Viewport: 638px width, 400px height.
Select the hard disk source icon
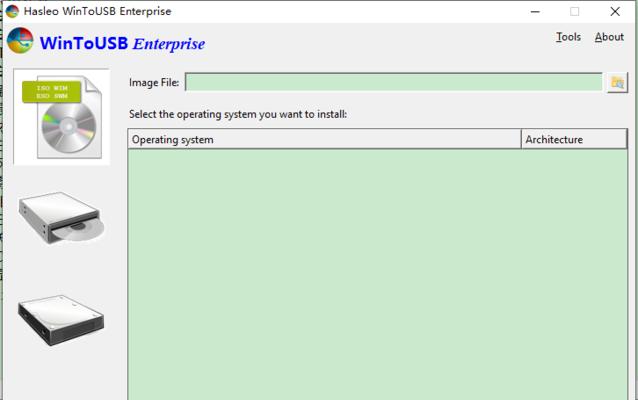click(61, 320)
